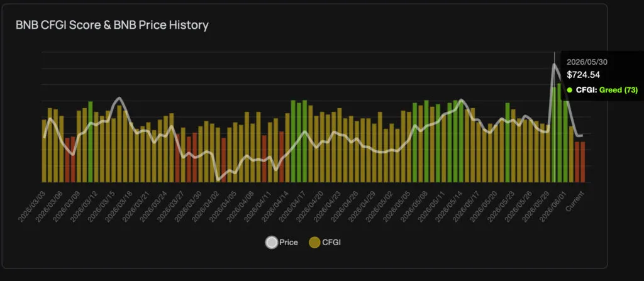The image size is (644, 281).
Task: Toggle the CFGI series in the legend
Action: pyautogui.click(x=325, y=243)
